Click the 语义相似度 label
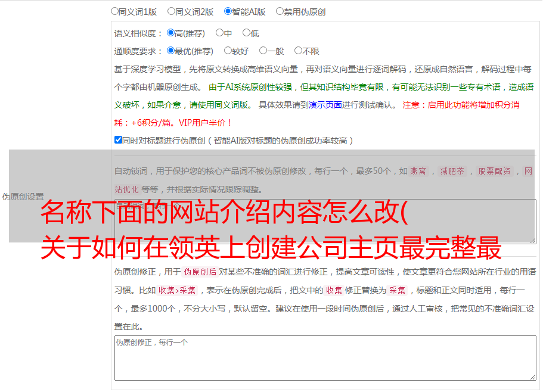543x392 pixels. (x=138, y=33)
